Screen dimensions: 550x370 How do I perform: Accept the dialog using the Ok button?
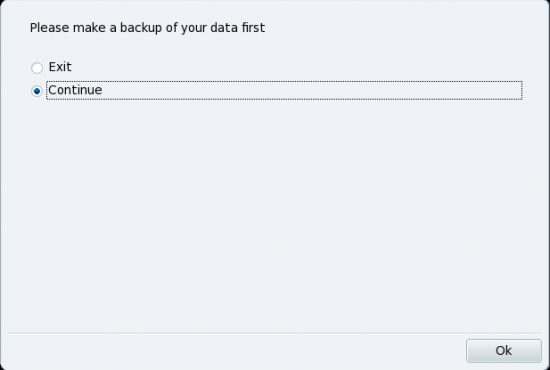[504, 350]
